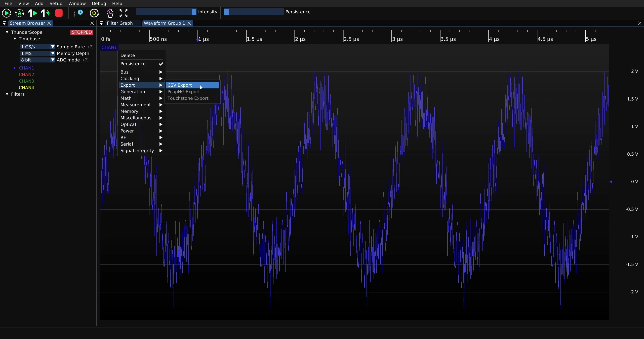Stop acquisition with the red stop button
This screenshot has width=644, height=339.
pyautogui.click(x=59, y=13)
